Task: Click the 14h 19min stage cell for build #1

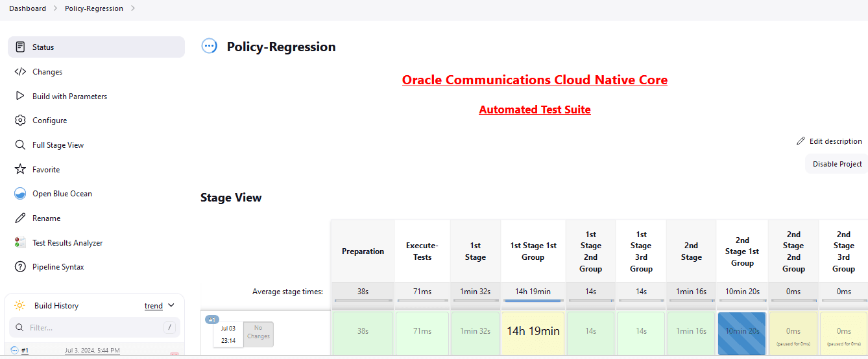Action: point(533,333)
